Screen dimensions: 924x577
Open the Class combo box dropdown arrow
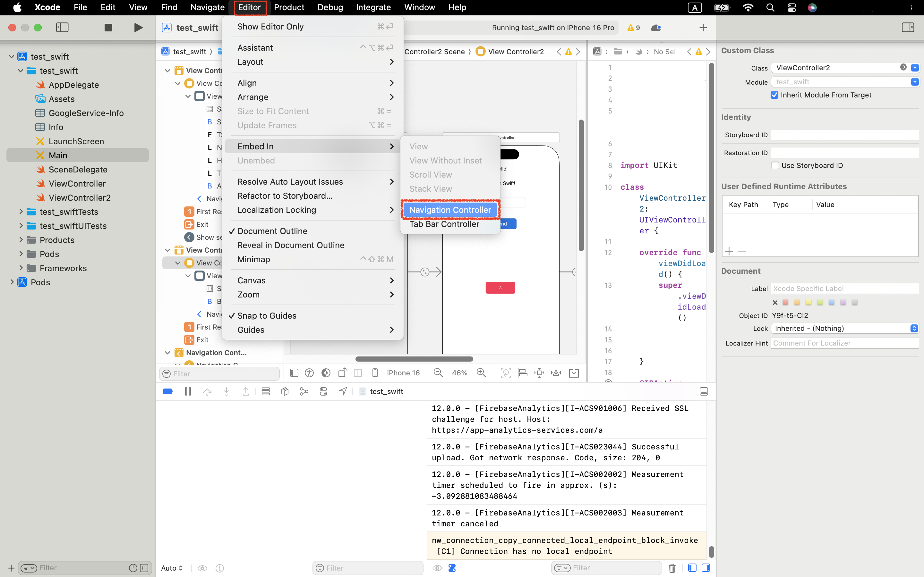tap(914, 68)
